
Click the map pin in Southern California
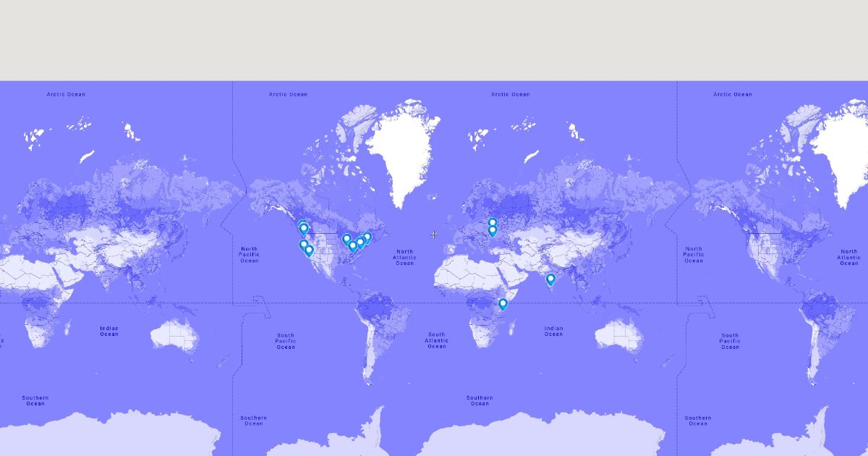pos(309,251)
